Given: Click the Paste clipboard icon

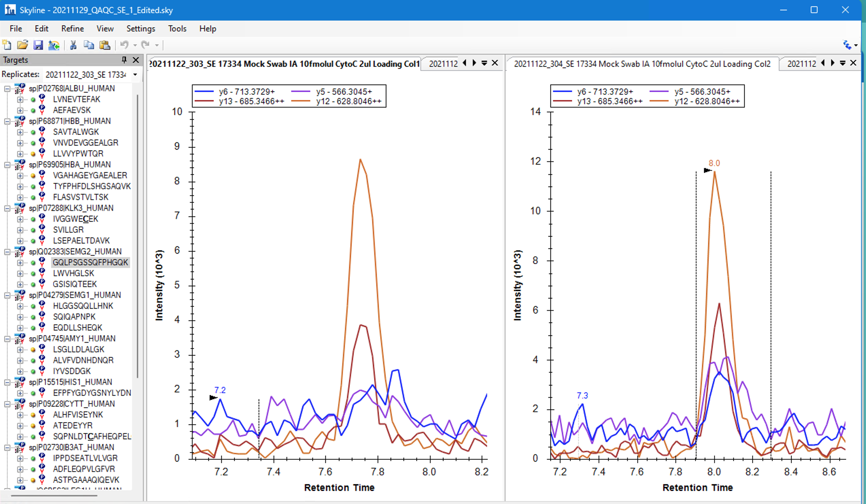Looking at the screenshot, I should click(104, 45).
